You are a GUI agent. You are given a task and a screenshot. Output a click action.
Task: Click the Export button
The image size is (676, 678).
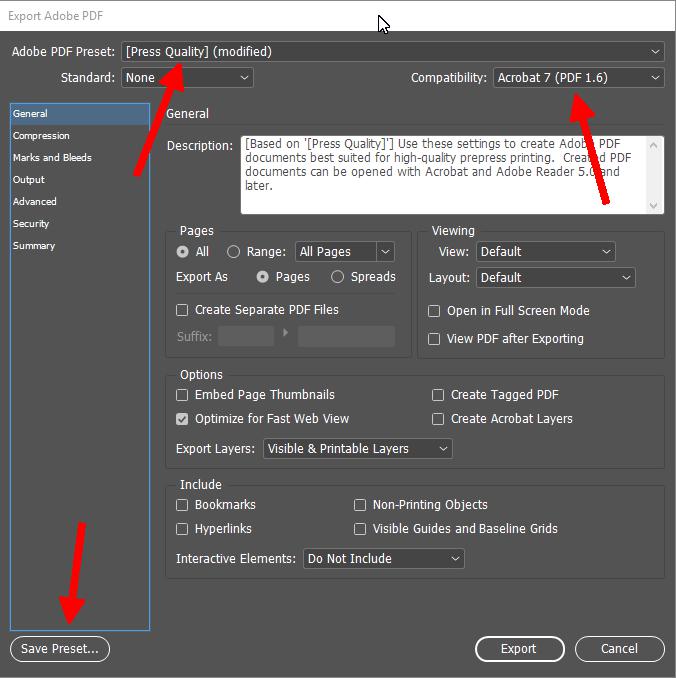click(518, 649)
